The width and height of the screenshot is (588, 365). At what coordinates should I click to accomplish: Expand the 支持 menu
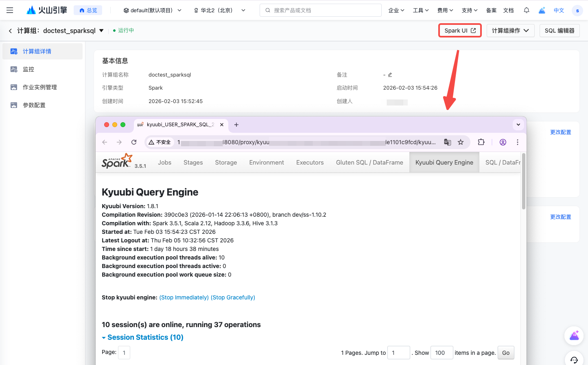[x=470, y=10]
